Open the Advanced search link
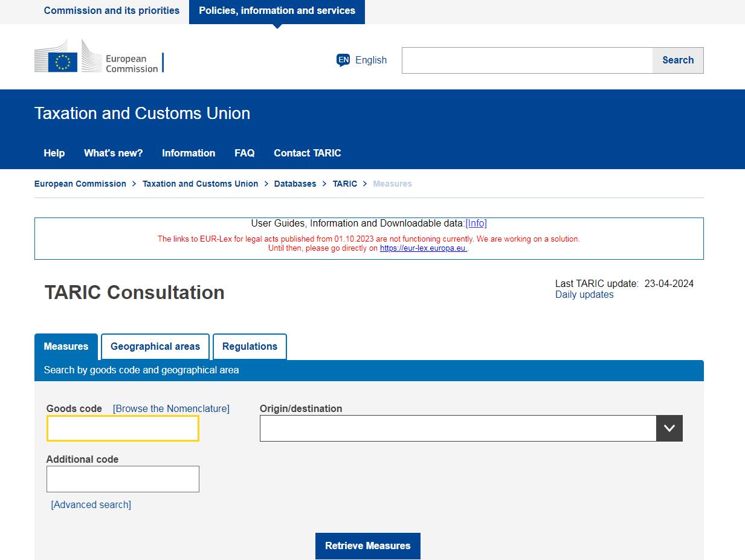The image size is (745, 560). (x=91, y=505)
